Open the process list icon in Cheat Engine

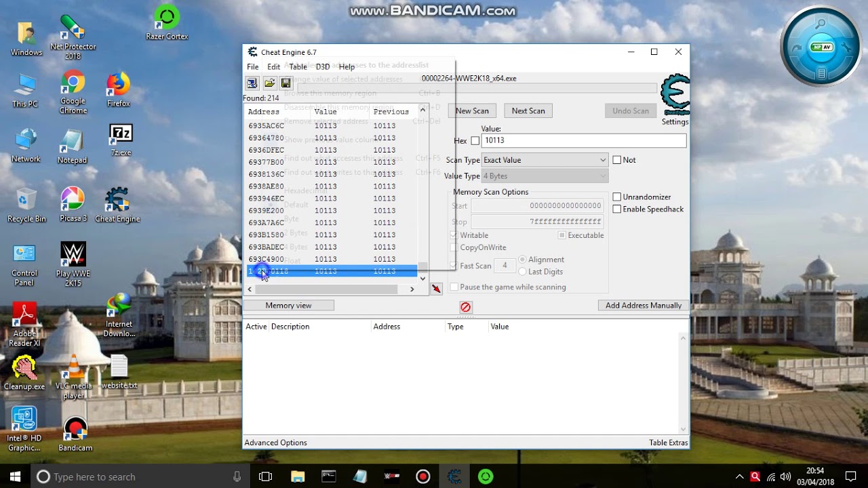[x=252, y=83]
